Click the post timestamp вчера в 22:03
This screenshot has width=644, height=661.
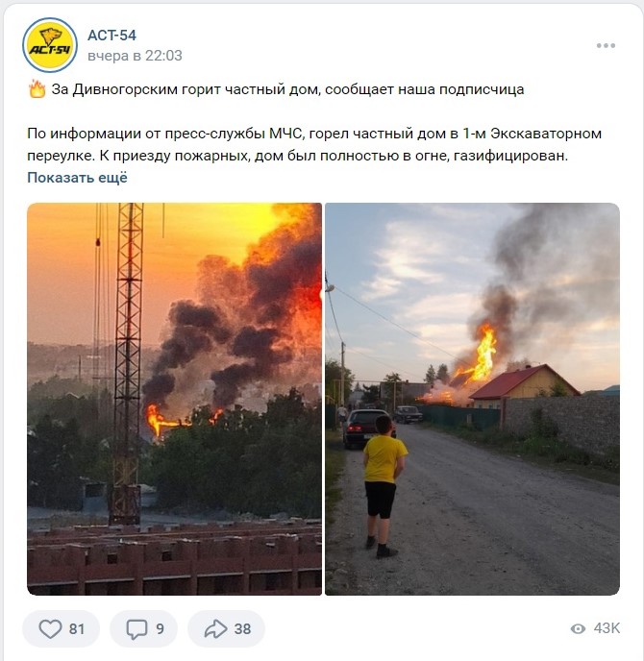[135, 56]
